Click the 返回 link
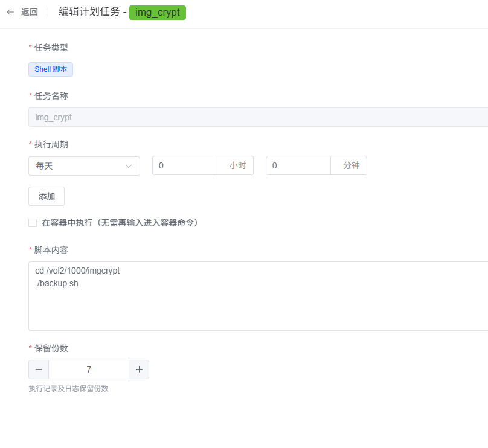488x448 pixels. pyautogui.click(x=30, y=12)
